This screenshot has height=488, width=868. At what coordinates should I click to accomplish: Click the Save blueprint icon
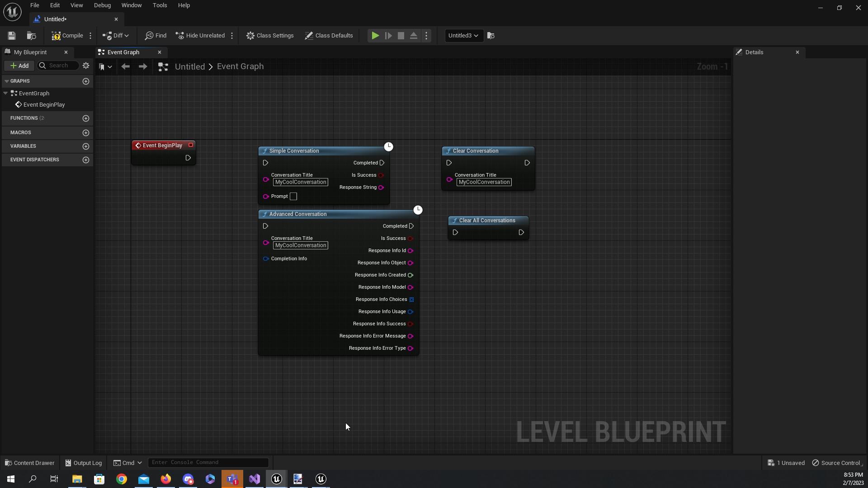[x=12, y=36]
